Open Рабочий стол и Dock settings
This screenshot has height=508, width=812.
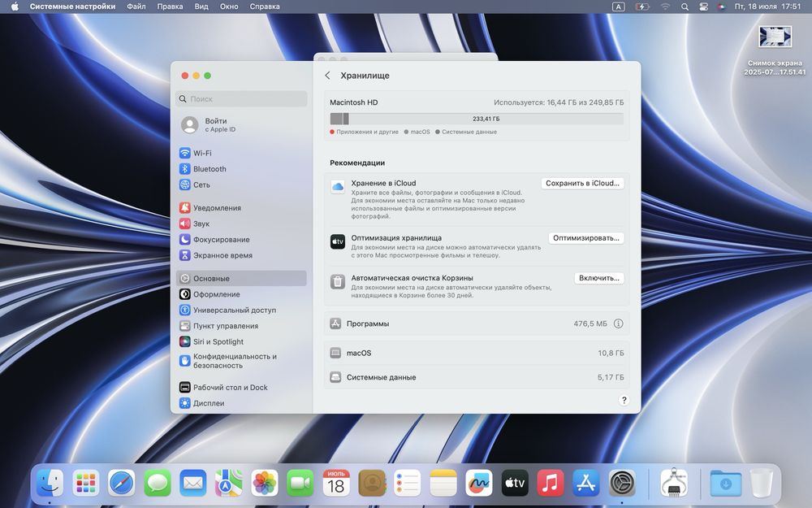[x=241, y=387]
